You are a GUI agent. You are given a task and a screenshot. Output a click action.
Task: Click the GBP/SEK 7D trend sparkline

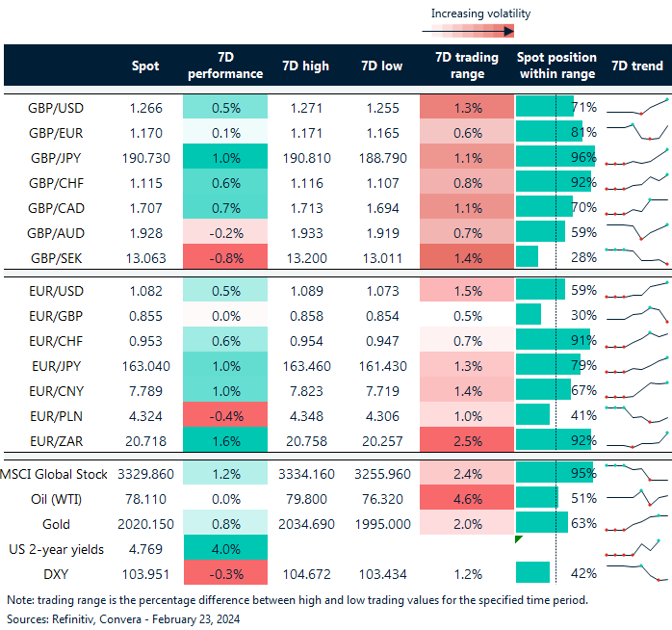(x=636, y=256)
